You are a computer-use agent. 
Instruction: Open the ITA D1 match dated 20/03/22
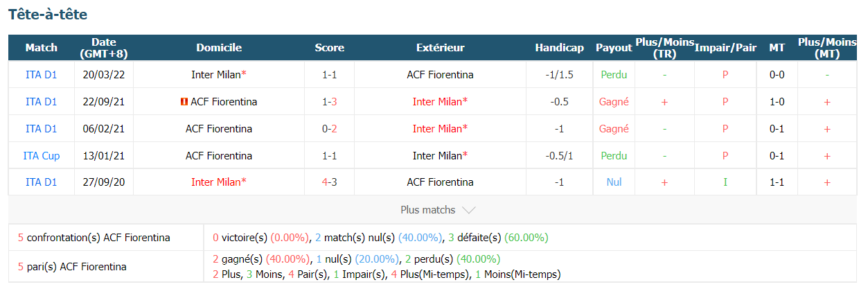[42, 75]
